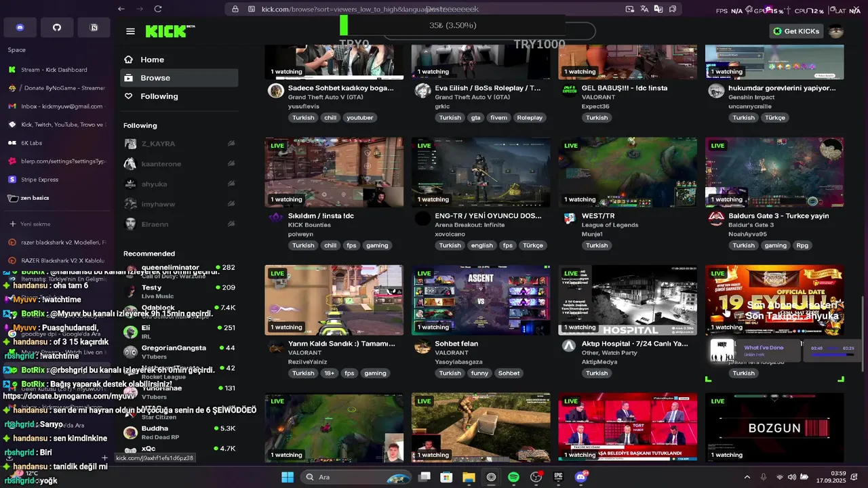The height and width of the screenshot is (488, 868).
Task: Switch to the Donate ByNoGame tab
Action: [x=56, y=88]
